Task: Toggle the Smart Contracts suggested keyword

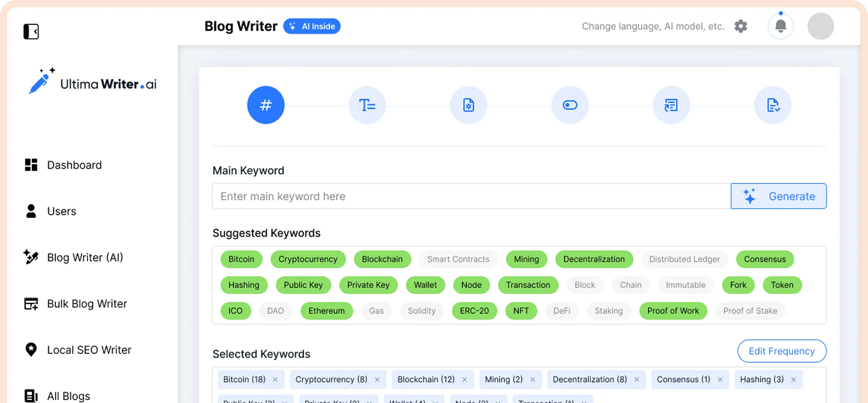Action: [x=458, y=259]
